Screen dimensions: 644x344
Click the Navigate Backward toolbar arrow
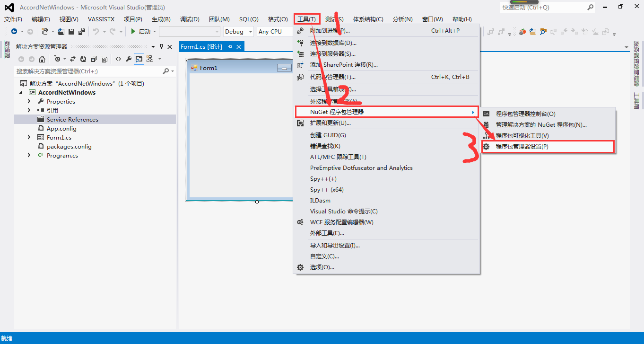pyautogui.click(x=14, y=31)
